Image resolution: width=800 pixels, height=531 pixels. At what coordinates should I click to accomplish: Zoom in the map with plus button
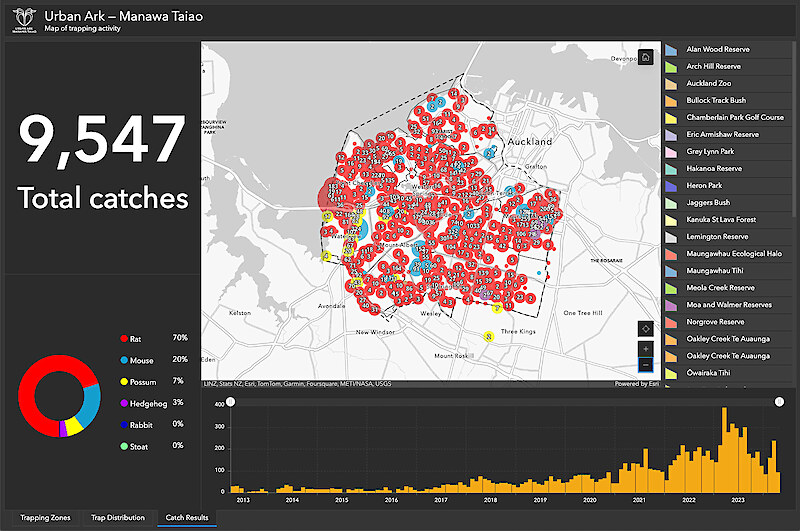tap(646, 349)
